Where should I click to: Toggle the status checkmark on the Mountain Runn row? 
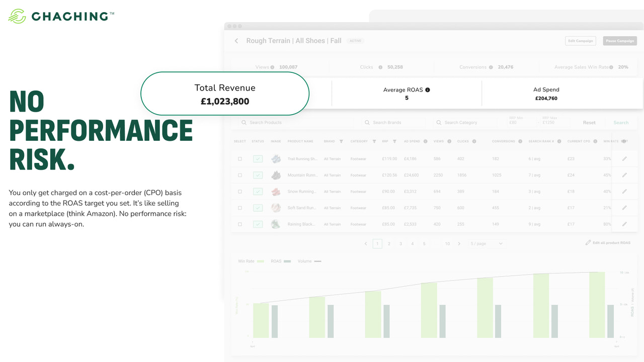[258, 175]
